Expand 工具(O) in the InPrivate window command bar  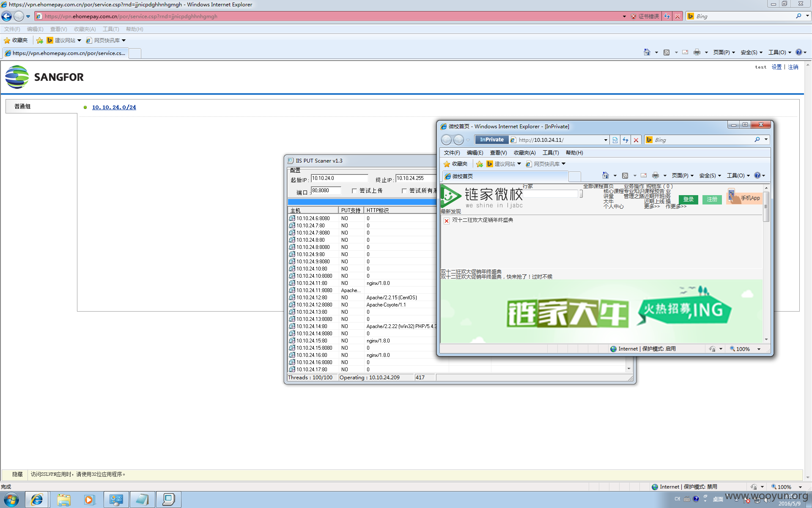738,176
